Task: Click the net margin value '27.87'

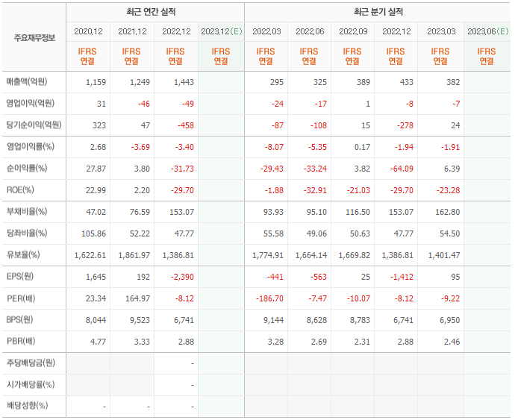Action: click(x=96, y=169)
